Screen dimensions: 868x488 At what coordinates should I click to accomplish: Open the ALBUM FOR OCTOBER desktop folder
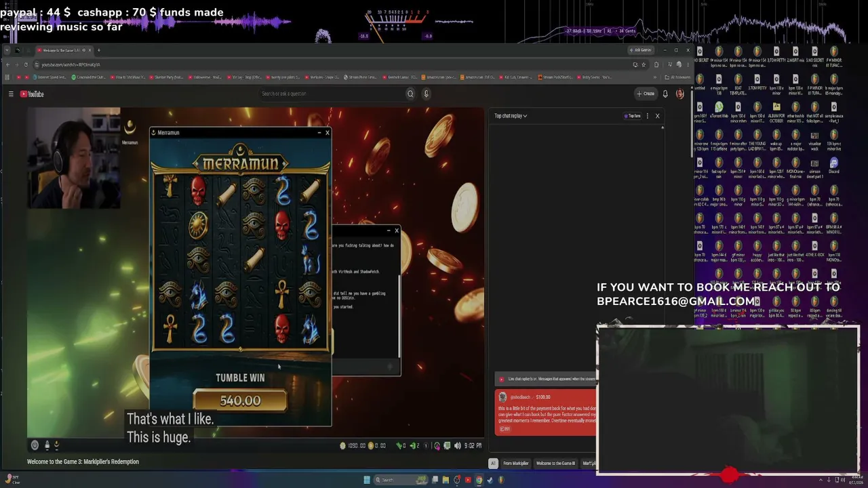[776, 112]
